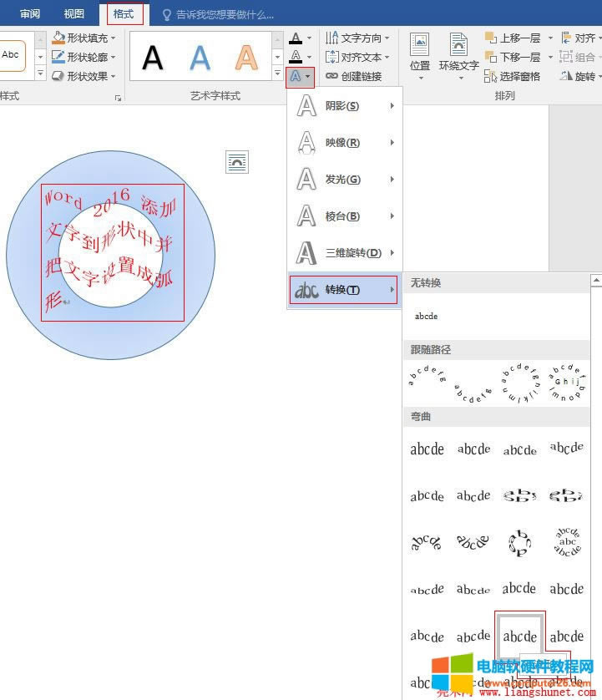Open 形状效果 shape effects dropdown
This screenshot has height=700, width=602.
tap(83, 76)
